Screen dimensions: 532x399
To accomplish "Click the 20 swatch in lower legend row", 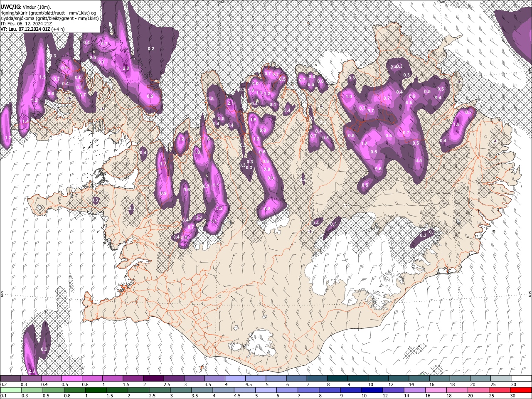I will point(478,390).
